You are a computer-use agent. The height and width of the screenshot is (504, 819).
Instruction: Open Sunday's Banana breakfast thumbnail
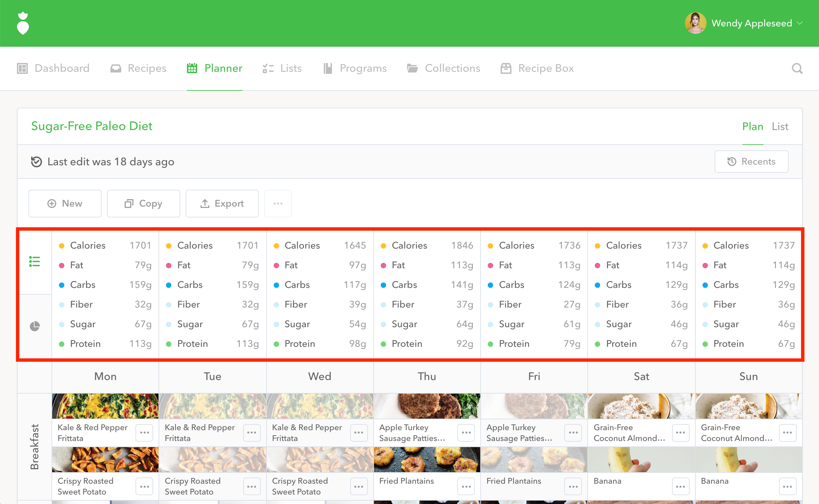(748, 460)
